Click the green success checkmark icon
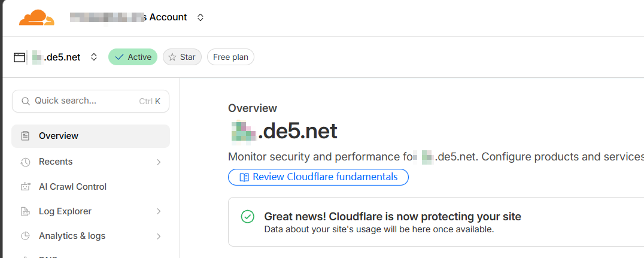This screenshot has width=644, height=258. (247, 217)
